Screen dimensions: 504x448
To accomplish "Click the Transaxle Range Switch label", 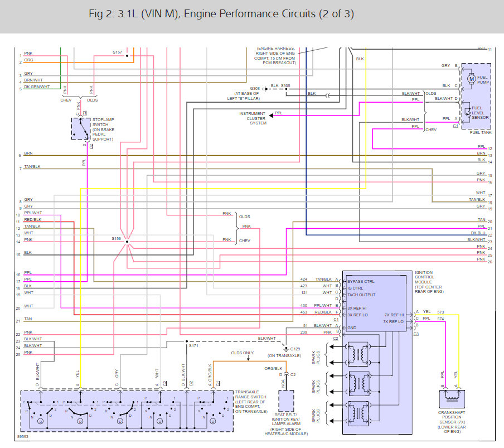I will point(251,402).
